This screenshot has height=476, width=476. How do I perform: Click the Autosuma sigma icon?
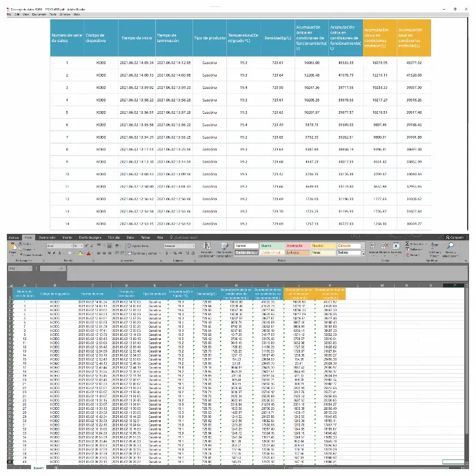(408, 244)
